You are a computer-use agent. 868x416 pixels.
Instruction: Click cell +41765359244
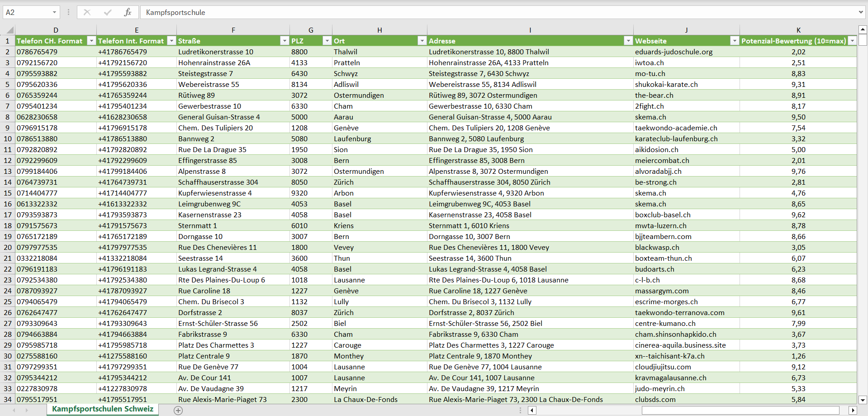tap(137, 95)
